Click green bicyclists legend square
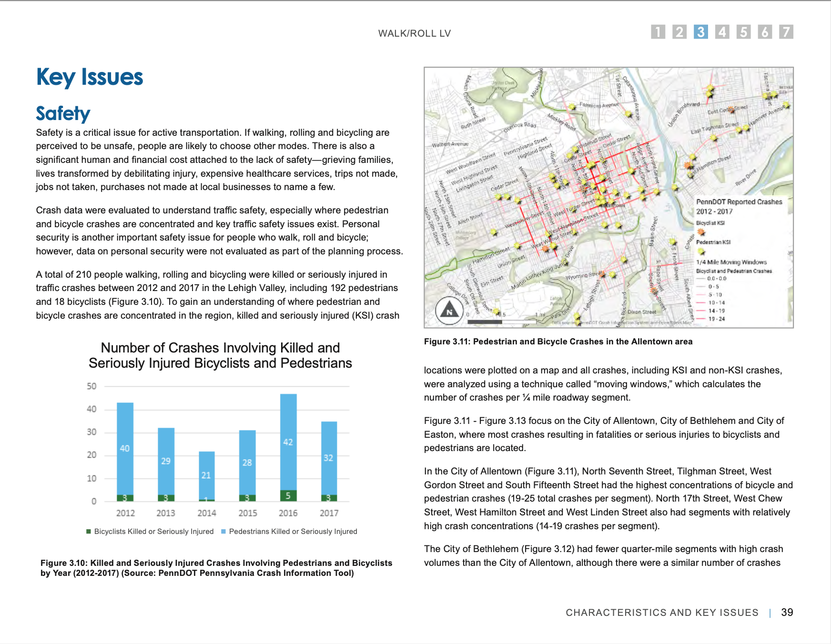The image size is (831, 644). (88, 531)
